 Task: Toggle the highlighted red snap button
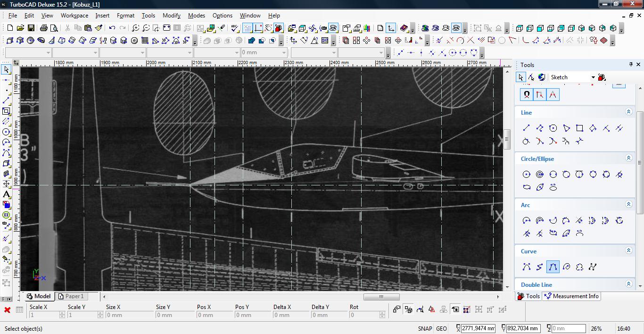279,28
